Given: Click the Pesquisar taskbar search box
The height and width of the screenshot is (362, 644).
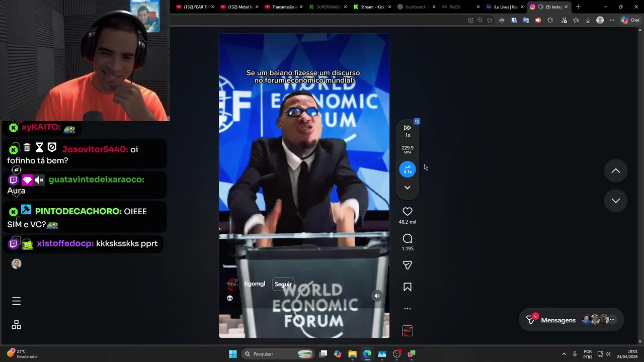Looking at the screenshot, I should click(x=278, y=354).
